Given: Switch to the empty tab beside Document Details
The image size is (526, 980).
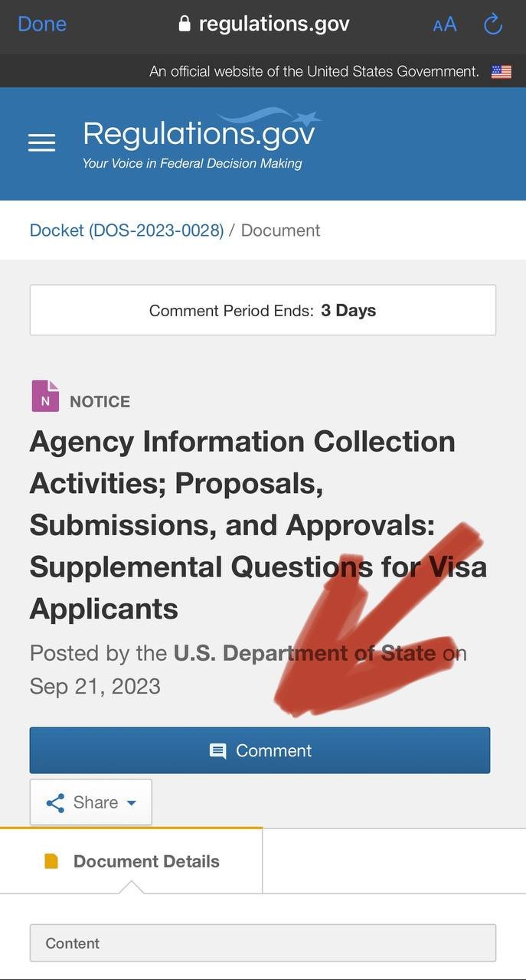Looking at the screenshot, I should [x=394, y=861].
